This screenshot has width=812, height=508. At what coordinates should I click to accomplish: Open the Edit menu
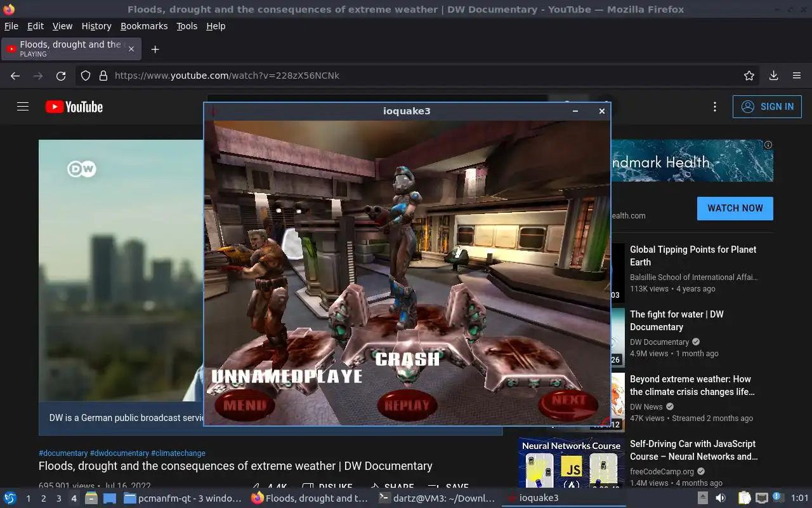point(36,26)
